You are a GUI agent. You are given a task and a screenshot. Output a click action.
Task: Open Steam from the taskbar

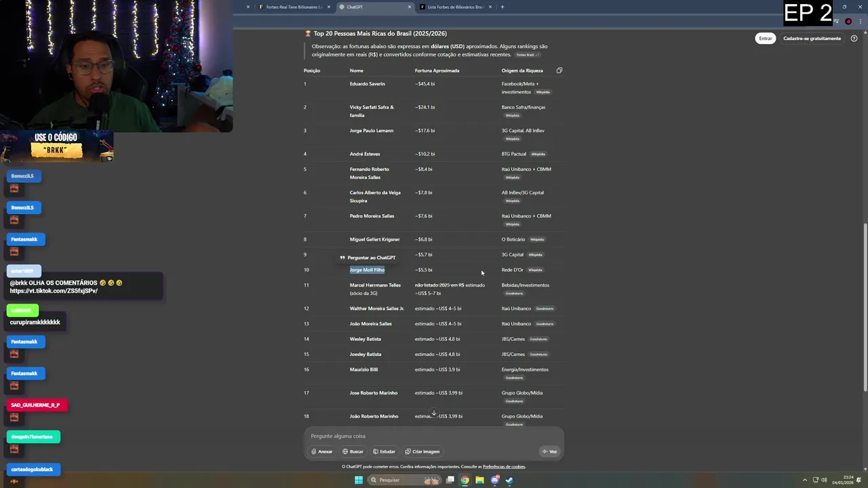click(509, 480)
